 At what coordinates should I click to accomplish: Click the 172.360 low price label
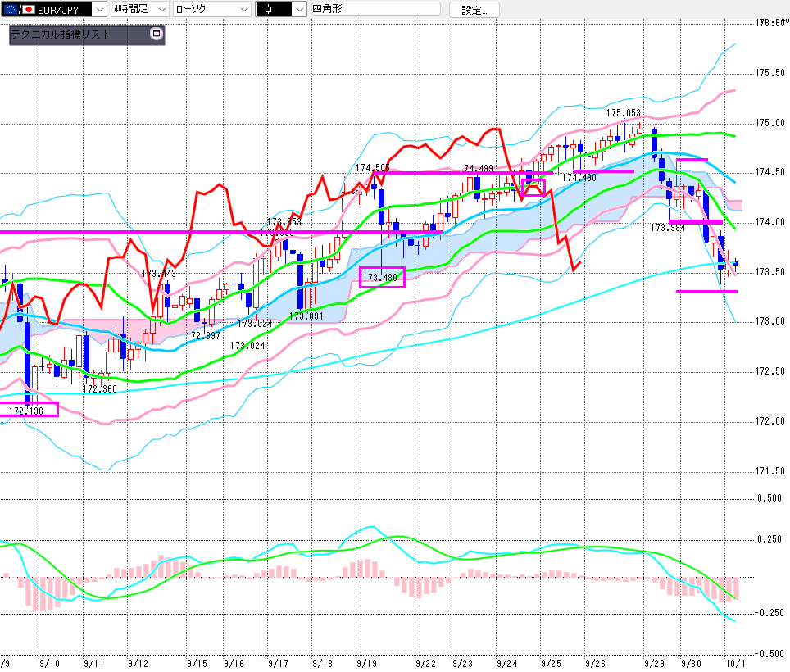click(x=100, y=388)
